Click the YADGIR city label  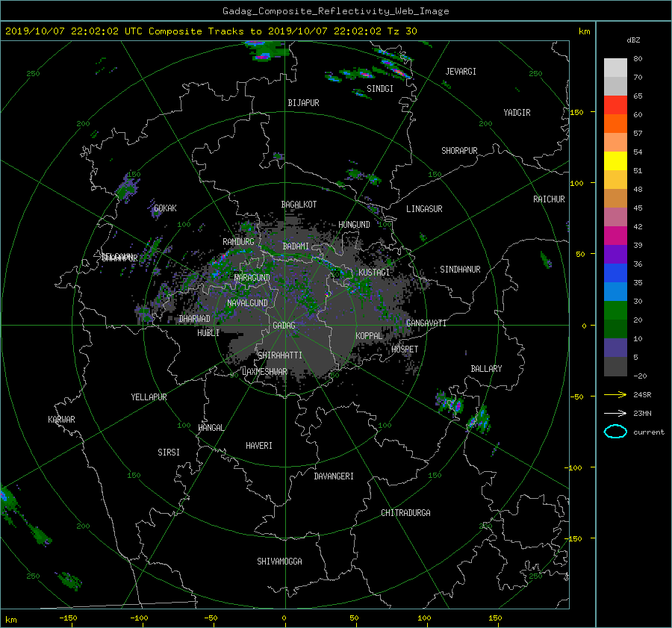tap(517, 113)
